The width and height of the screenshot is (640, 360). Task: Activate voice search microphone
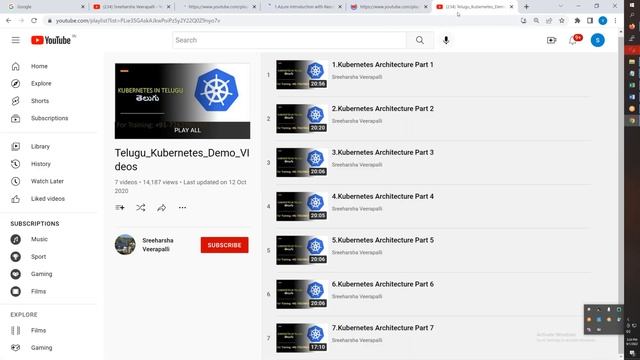tap(446, 40)
